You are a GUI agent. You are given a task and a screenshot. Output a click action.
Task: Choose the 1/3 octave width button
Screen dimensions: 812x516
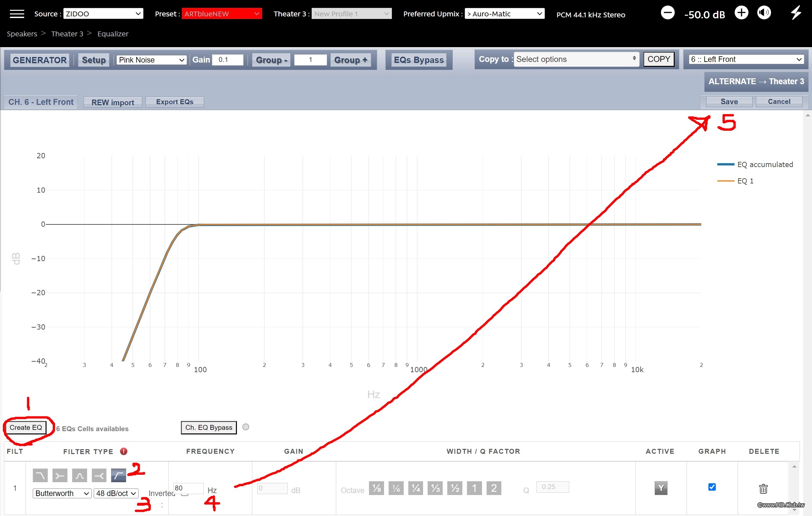[435, 488]
